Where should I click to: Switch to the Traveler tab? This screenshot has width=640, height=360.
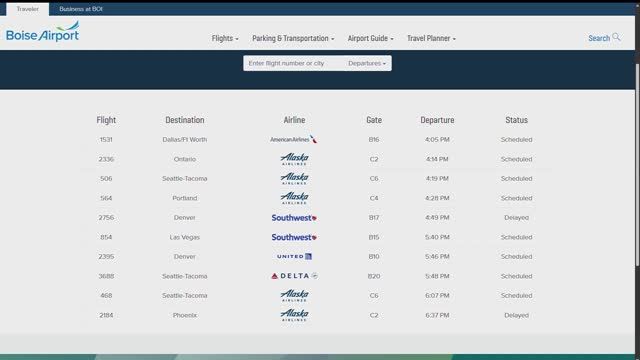click(27, 9)
